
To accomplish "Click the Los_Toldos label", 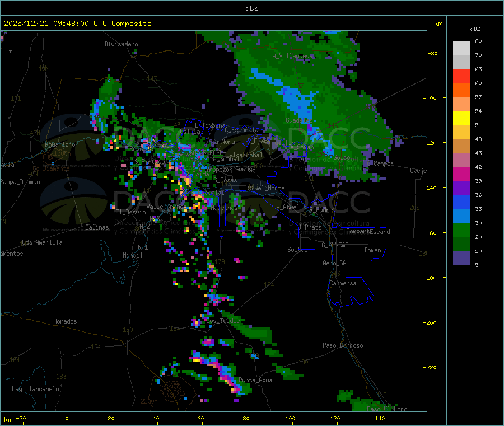I will click(x=223, y=321).
